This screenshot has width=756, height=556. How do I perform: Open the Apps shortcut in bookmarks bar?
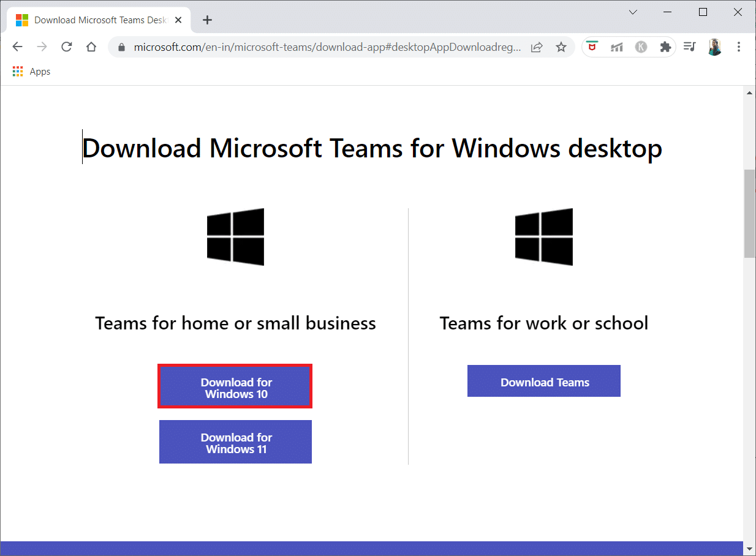click(32, 72)
